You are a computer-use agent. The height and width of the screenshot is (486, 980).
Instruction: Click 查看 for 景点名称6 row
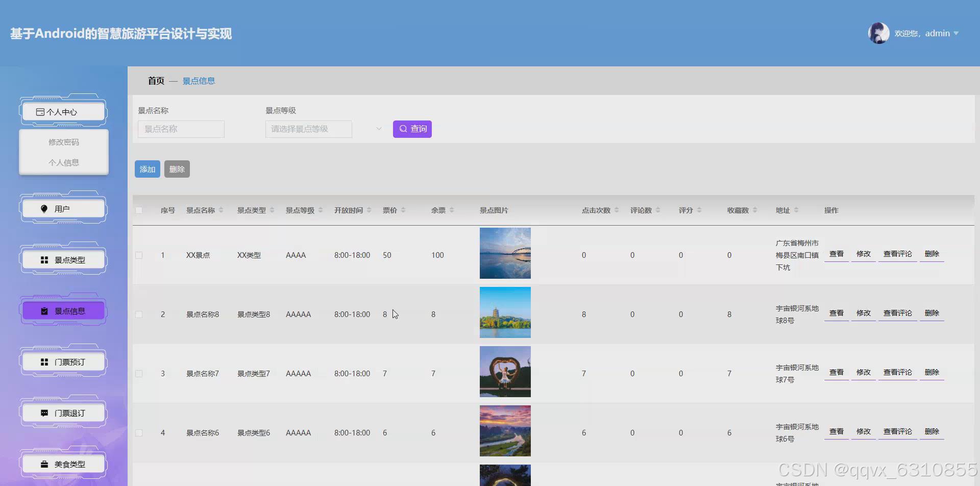(837, 432)
